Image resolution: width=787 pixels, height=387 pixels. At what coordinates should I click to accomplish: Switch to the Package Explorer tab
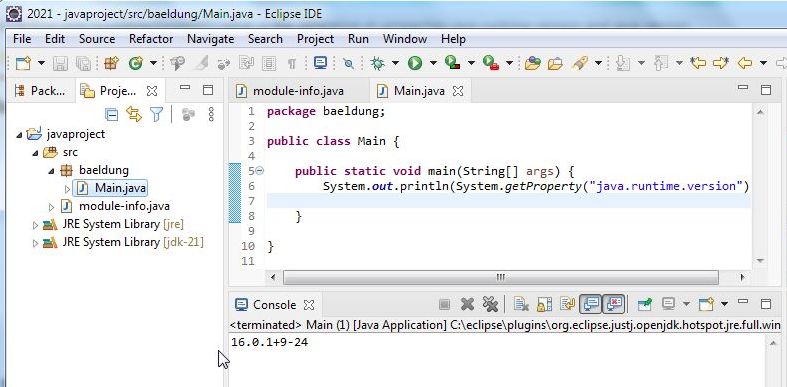click(x=40, y=91)
